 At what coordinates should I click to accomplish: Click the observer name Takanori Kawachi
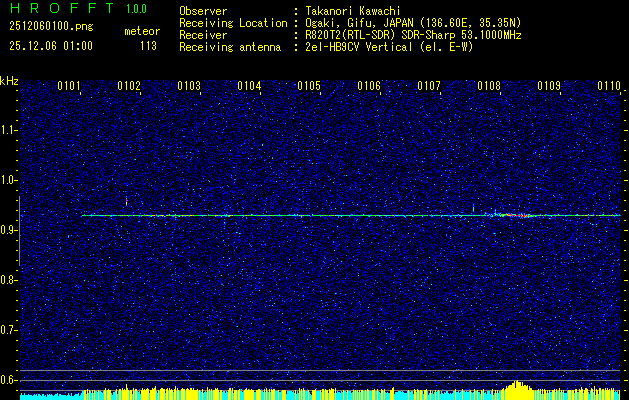pyautogui.click(x=351, y=11)
